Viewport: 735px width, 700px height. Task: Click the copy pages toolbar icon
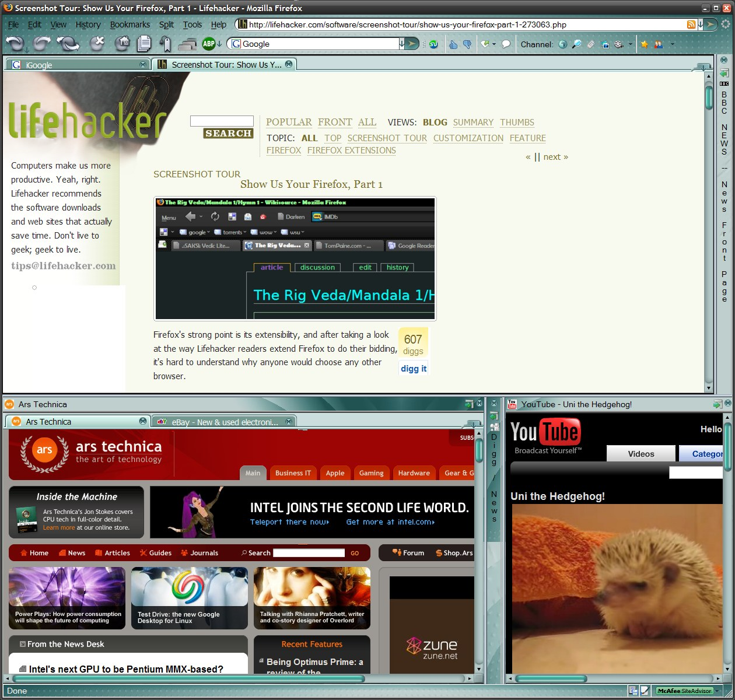[144, 43]
